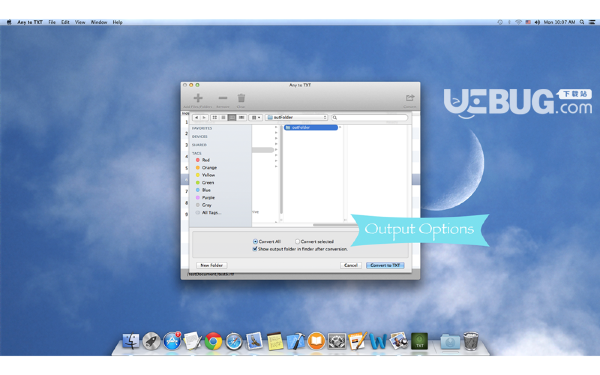Click the Remove minus toolbar icon
Viewport: 600px width, 375px height.
click(x=223, y=98)
